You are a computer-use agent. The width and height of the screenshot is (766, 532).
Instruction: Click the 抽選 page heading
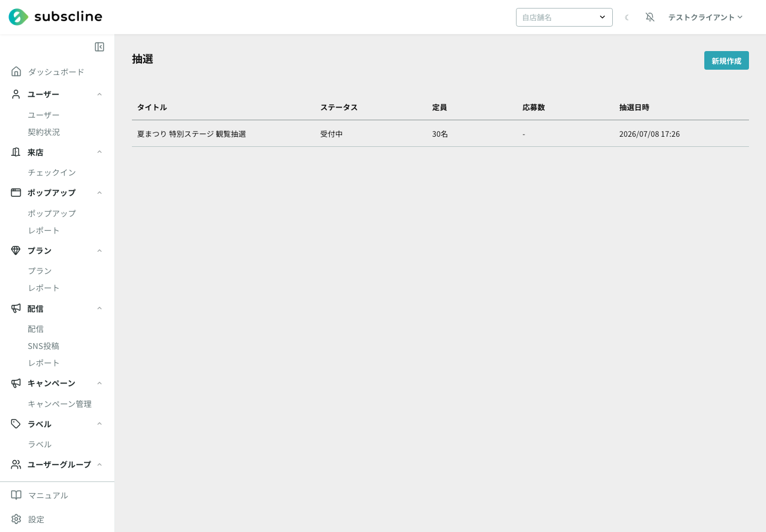coord(143,59)
